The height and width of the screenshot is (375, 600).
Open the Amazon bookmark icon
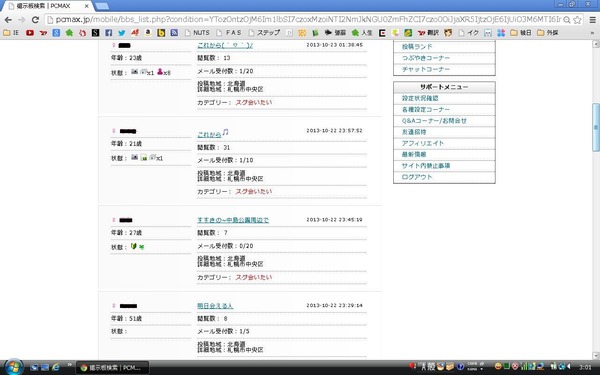[148, 33]
